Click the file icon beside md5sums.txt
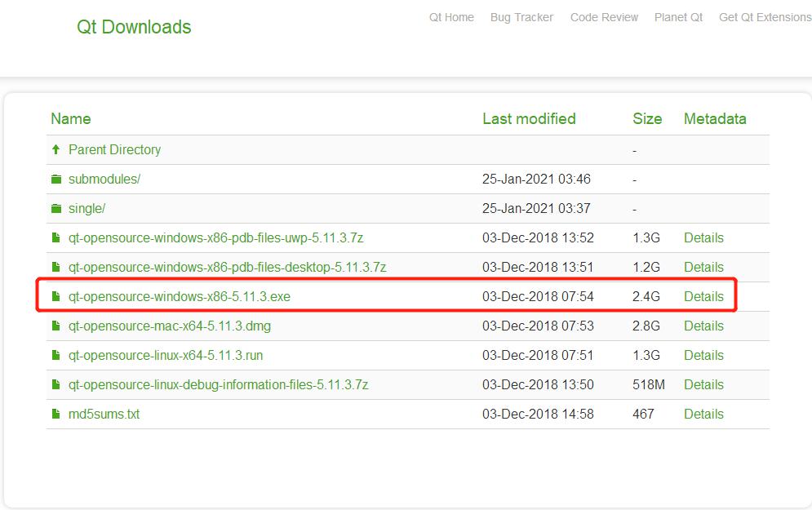The image size is (812, 510). pyautogui.click(x=56, y=415)
